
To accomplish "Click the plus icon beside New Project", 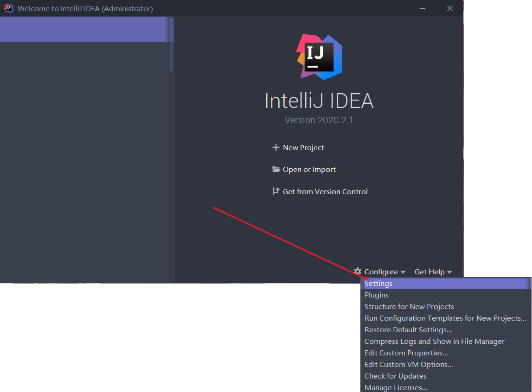I will (x=276, y=147).
